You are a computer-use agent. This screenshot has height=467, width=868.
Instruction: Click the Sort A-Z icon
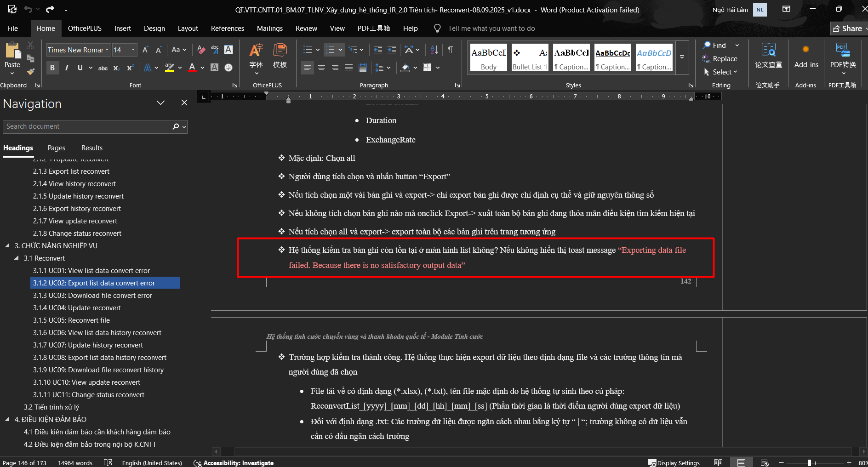click(434, 50)
